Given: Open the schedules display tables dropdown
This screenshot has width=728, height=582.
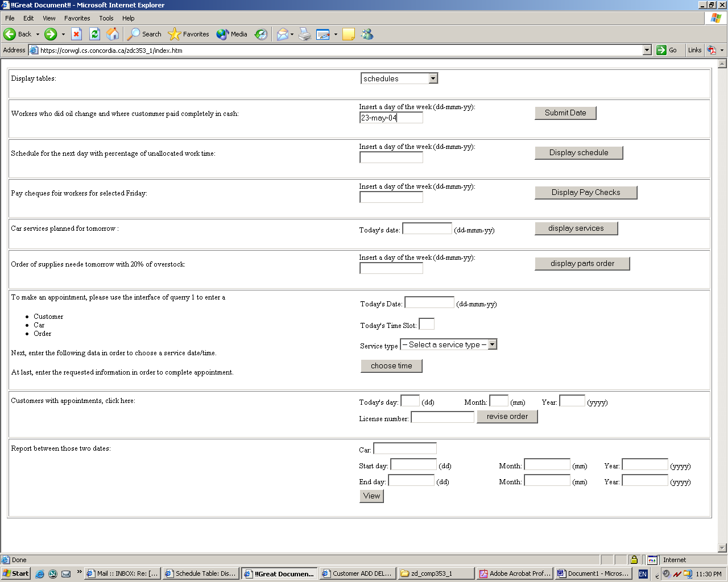Looking at the screenshot, I should point(399,78).
